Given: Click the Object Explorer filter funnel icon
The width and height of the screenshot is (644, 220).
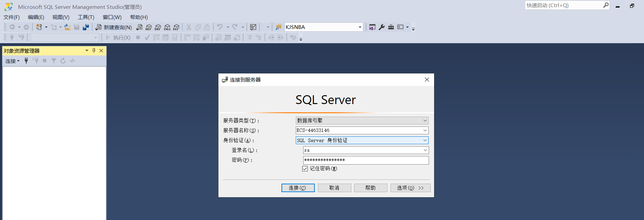Looking at the screenshot, I should pos(54,61).
